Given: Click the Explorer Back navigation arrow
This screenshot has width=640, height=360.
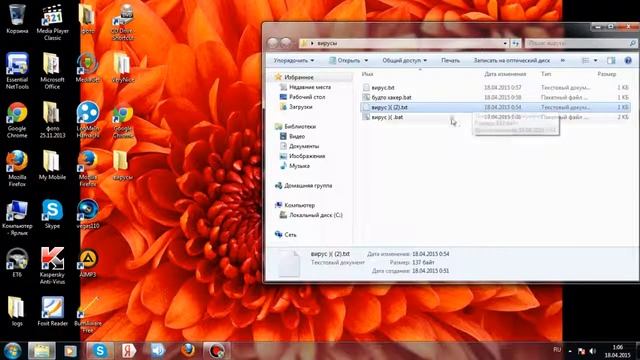Looking at the screenshot, I should 273,43.
